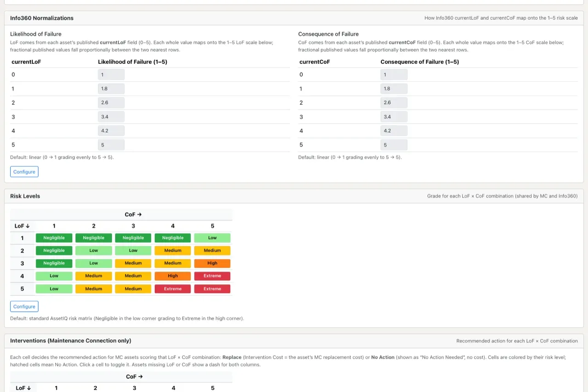Open Configure under Info360 Normalizations

24,172
